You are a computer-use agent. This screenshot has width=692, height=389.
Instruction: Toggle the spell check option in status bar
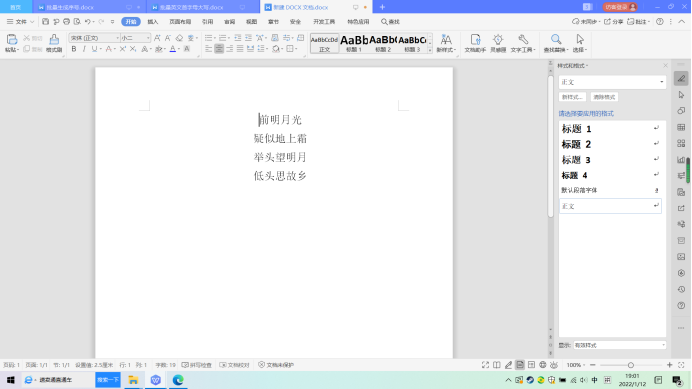197,365
